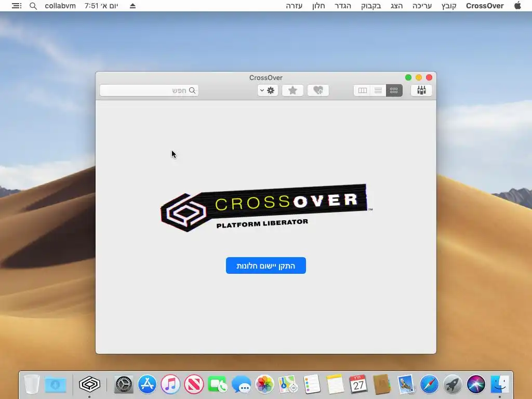The width and height of the screenshot is (532, 399).
Task: Click the magnifier icon in search field
Action: [192, 90]
